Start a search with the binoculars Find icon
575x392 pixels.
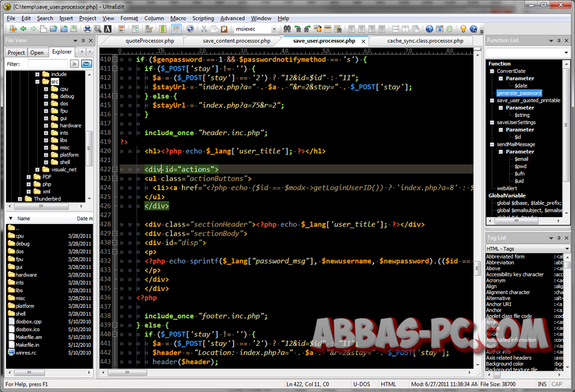pos(287,29)
